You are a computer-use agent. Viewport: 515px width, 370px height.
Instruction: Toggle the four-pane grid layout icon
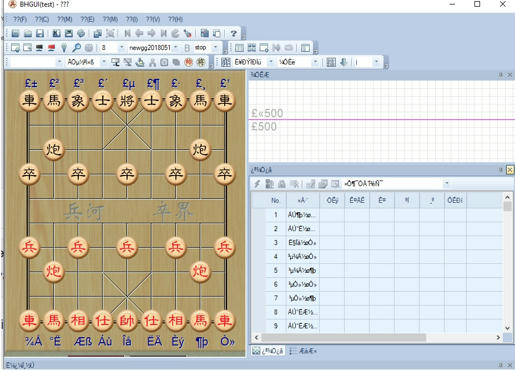pos(252,48)
